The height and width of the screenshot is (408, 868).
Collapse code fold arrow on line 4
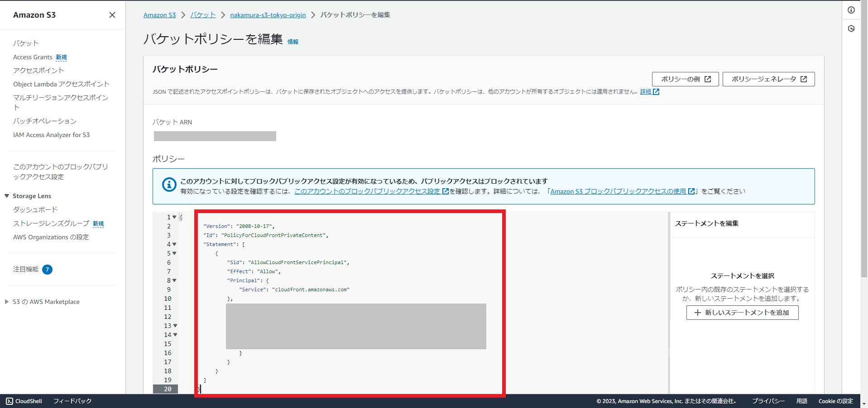[x=174, y=244]
